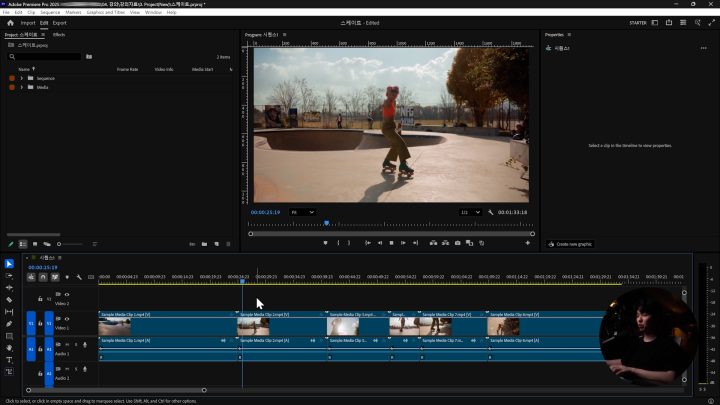Click Create new graphic button
Image resolution: width=720 pixels, height=405 pixels.
pyautogui.click(x=572, y=244)
